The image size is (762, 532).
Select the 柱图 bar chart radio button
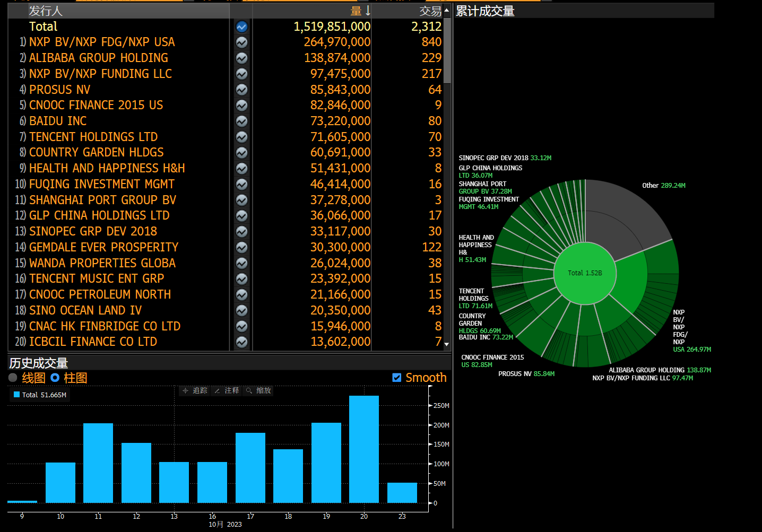click(55, 378)
